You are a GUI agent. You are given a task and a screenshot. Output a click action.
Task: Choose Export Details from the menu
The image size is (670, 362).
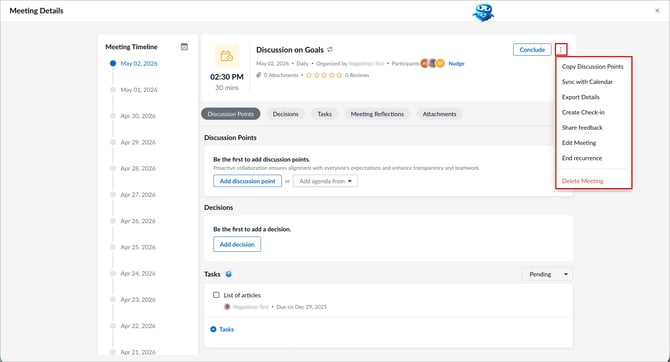[581, 97]
